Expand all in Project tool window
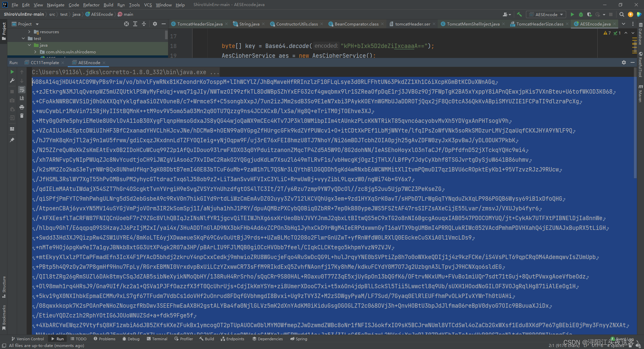The height and width of the screenshot is (349, 644). (x=135, y=24)
